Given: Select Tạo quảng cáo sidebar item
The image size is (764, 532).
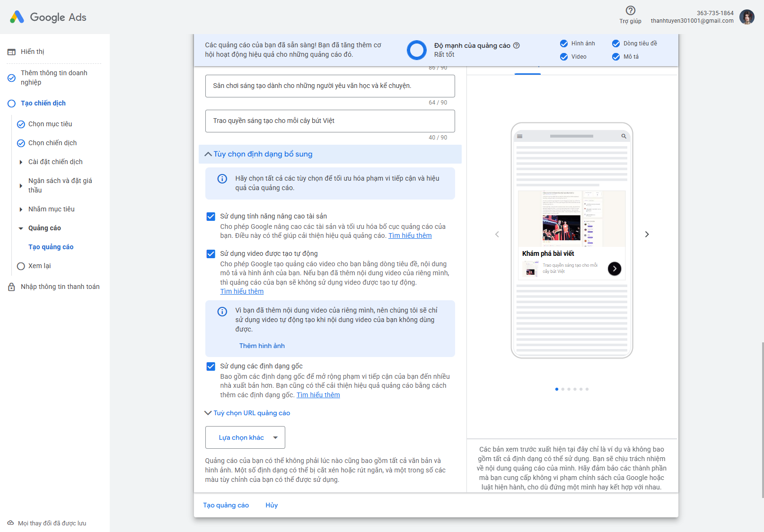Looking at the screenshot, I should pos(51,247).
